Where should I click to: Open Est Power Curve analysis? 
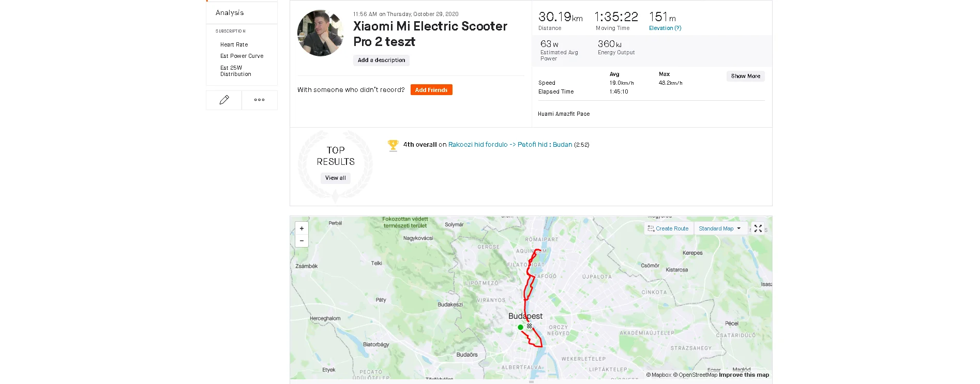[x=242, y=56]
